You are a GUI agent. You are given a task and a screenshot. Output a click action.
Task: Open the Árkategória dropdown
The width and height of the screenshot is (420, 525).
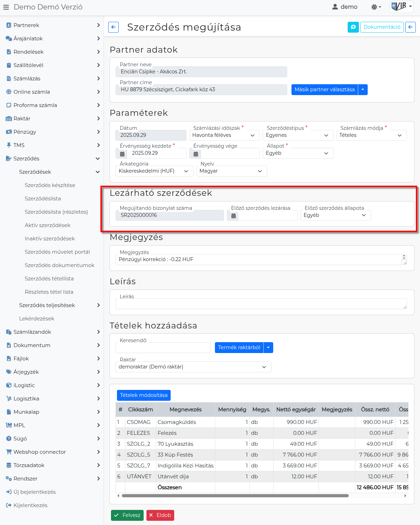(154, 171)
